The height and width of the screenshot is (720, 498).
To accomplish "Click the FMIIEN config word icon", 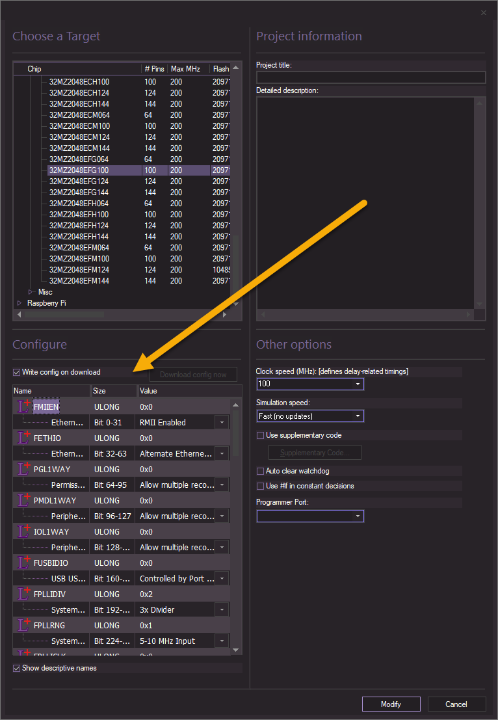I will point(24,406).
